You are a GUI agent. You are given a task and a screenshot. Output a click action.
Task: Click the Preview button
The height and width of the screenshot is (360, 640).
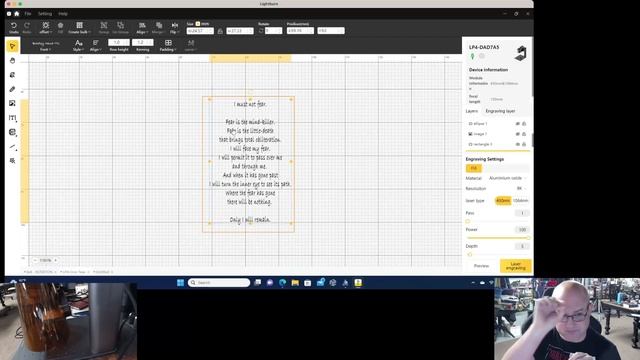(x=481, y=266)
